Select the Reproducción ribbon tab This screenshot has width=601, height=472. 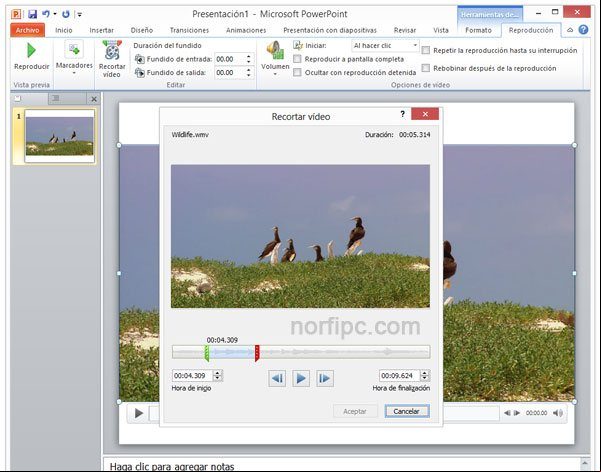click(x=531, y=30)
